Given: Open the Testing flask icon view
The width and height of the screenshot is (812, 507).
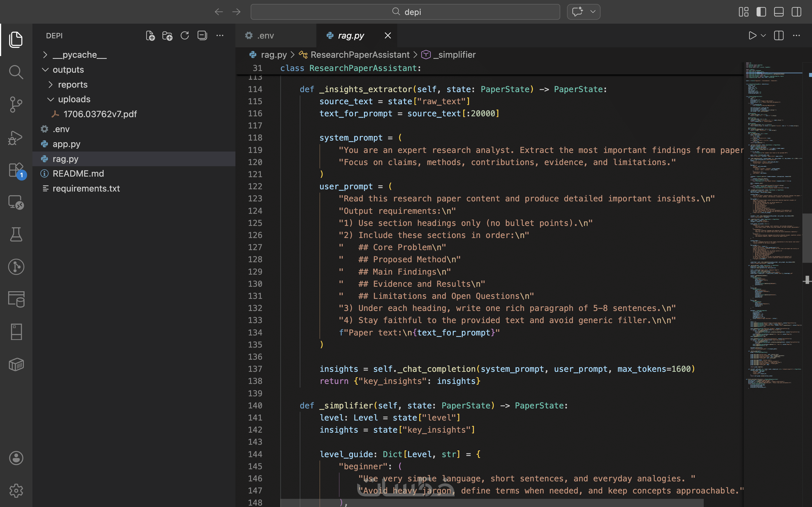Looking at the screenshot, I should tap(16, 234).
